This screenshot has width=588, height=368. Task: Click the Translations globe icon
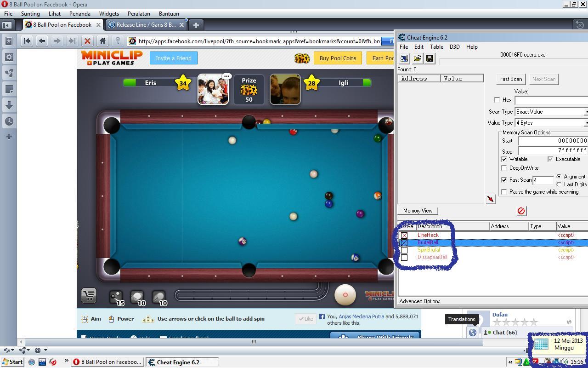coord(472,333)
